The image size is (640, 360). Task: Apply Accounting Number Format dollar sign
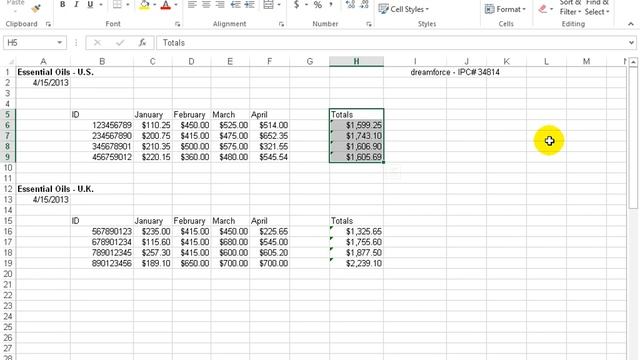click(297, 4)
